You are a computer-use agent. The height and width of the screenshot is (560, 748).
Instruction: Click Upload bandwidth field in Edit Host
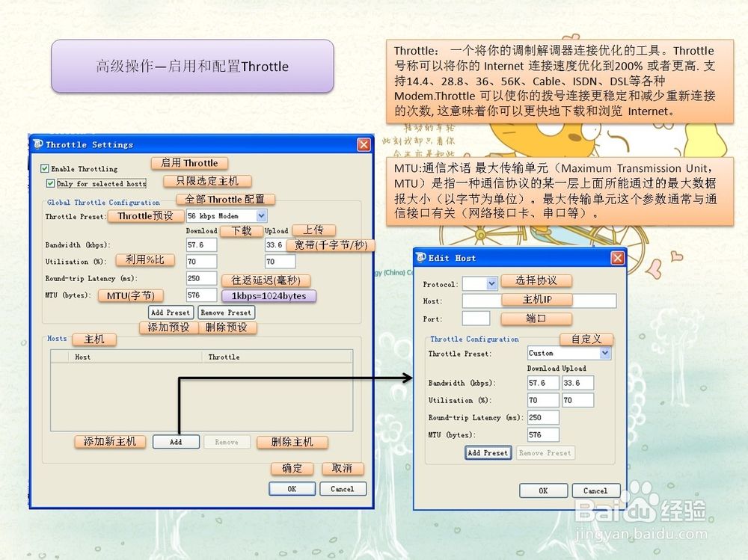577,383
